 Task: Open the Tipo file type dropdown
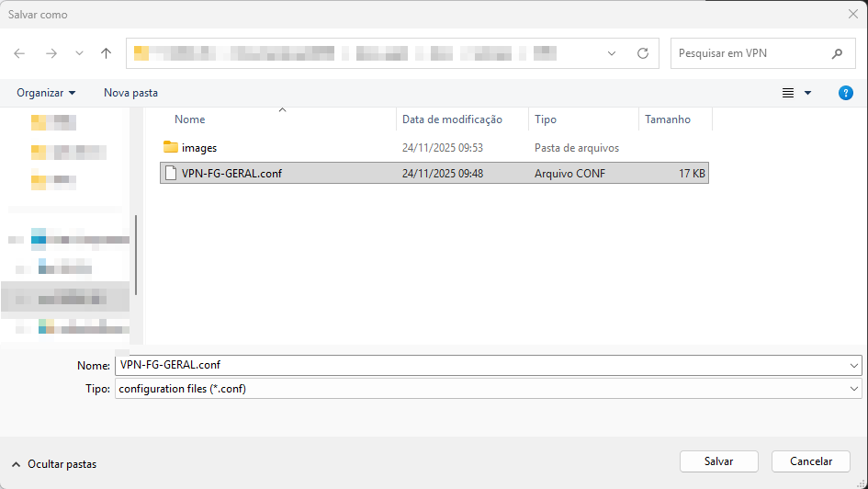[x=855, y=389]
